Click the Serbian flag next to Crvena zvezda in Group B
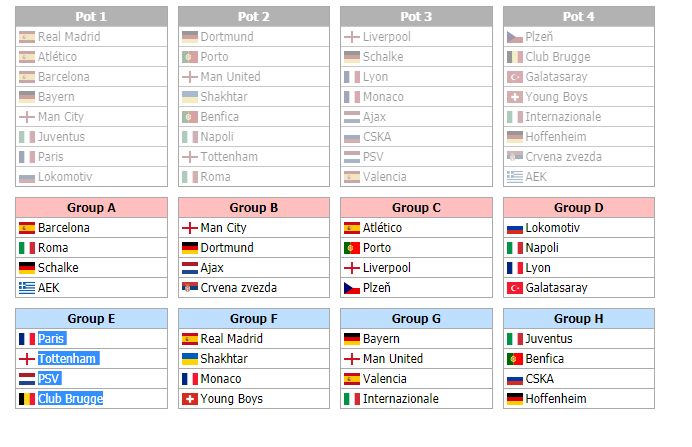Image resolution: width=692 pixels, height=447 pixels. click(x=190, y=288)
